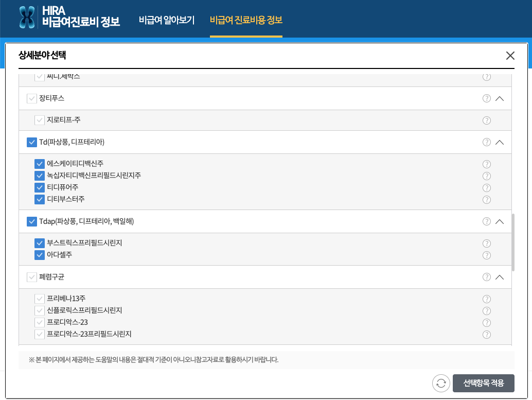Viewport: 532px width, 400px height.
Task: Click the question mark beside 프리베나13주
Action: 486,299
